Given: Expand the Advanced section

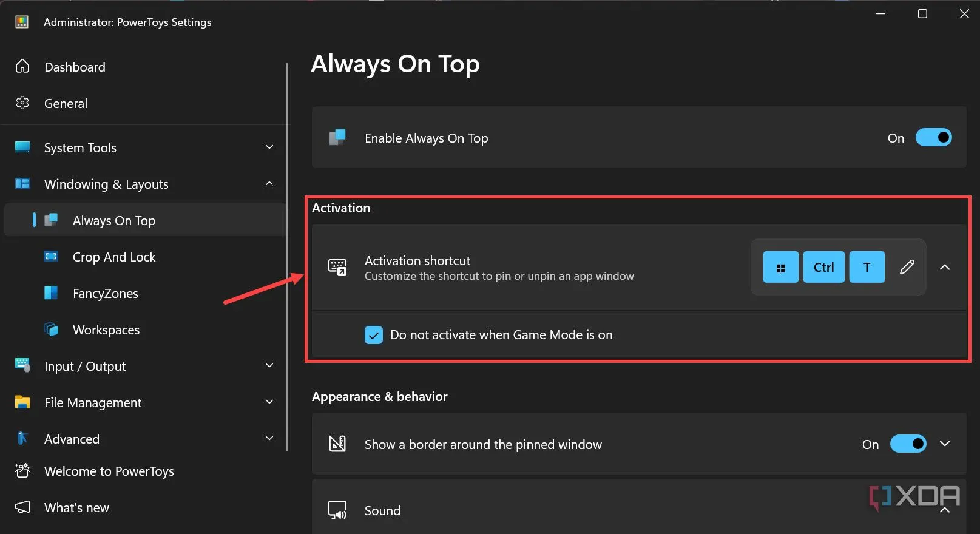Looking at the screenshot, I should pyautogui.click(x=269, y=438).
